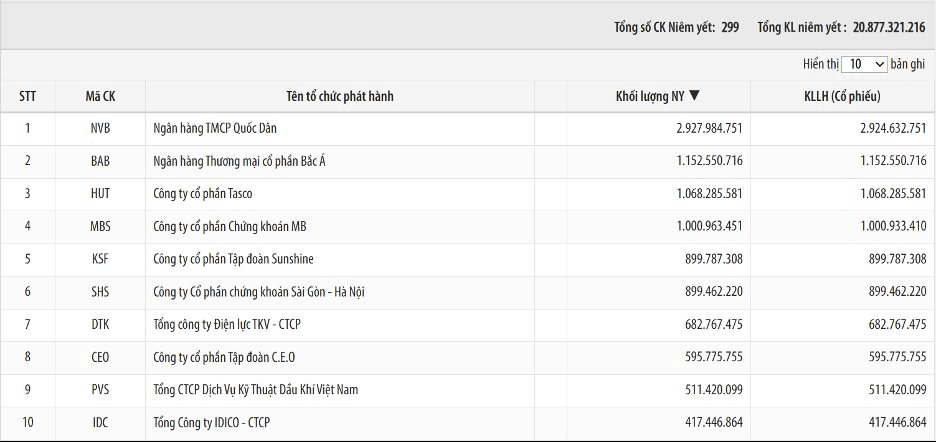Open Công ty cổ phần Tasco entry
This screenshot has width=936, height=442.
click(x=202, y=194)
